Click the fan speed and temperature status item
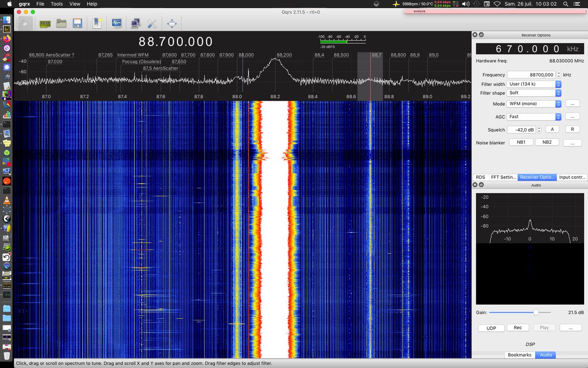The width and height of the screenshot is (588, 368). [417, 3]
